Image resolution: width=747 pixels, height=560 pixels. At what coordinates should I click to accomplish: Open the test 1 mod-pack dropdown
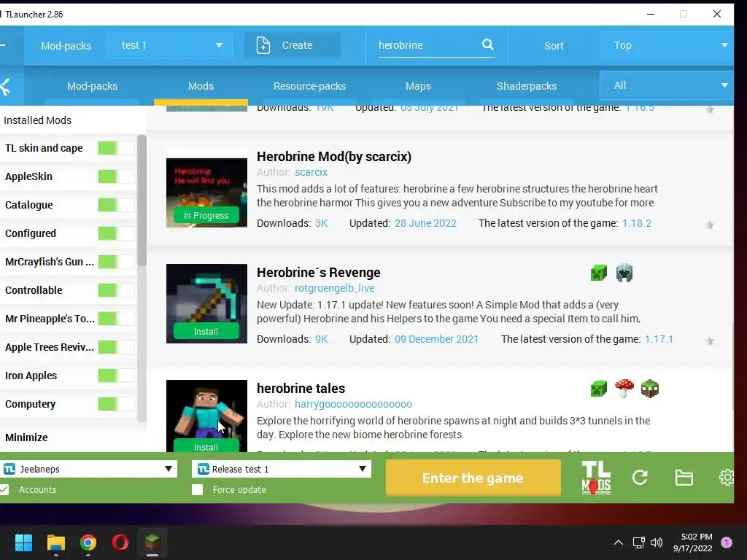(169, 45)
